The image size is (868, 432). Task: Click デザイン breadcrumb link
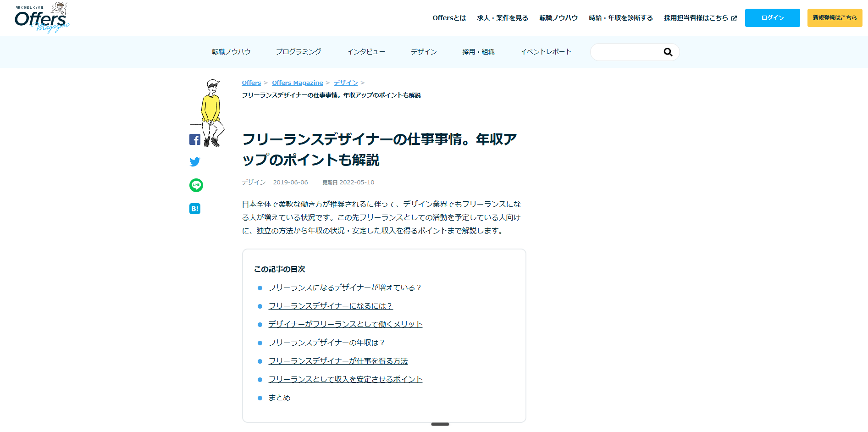346,83
